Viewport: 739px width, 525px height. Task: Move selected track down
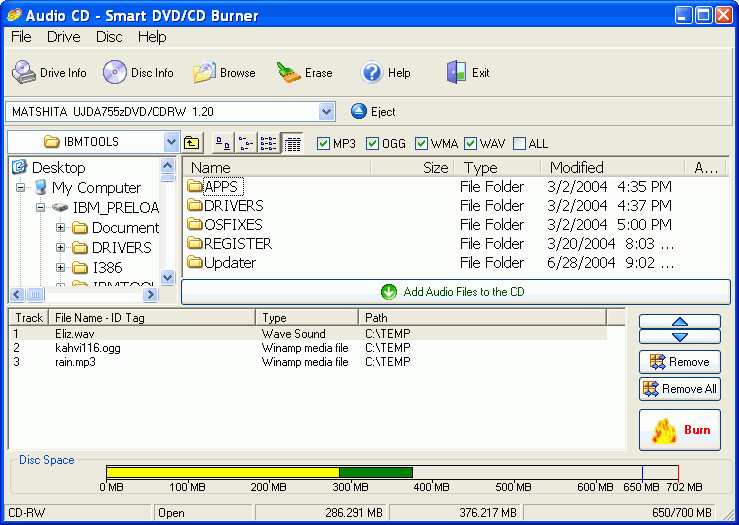pyautogui.click(x=680, y=336)
